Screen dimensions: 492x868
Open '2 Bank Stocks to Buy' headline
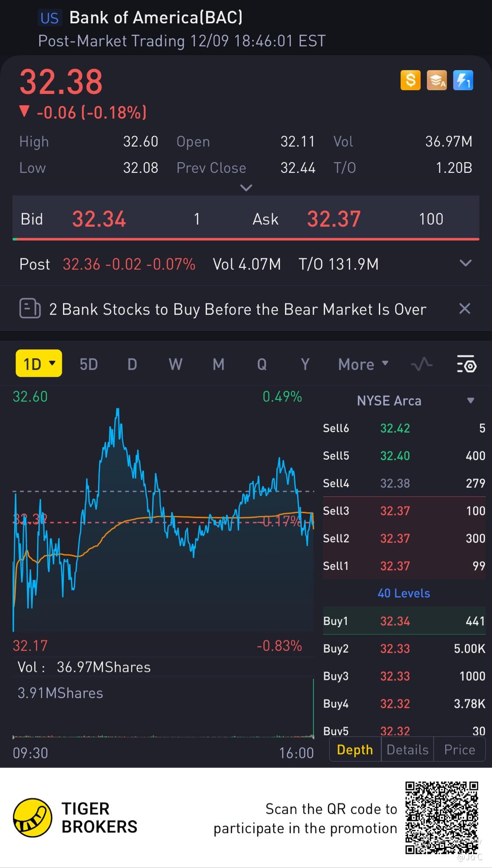coord(237,309)
